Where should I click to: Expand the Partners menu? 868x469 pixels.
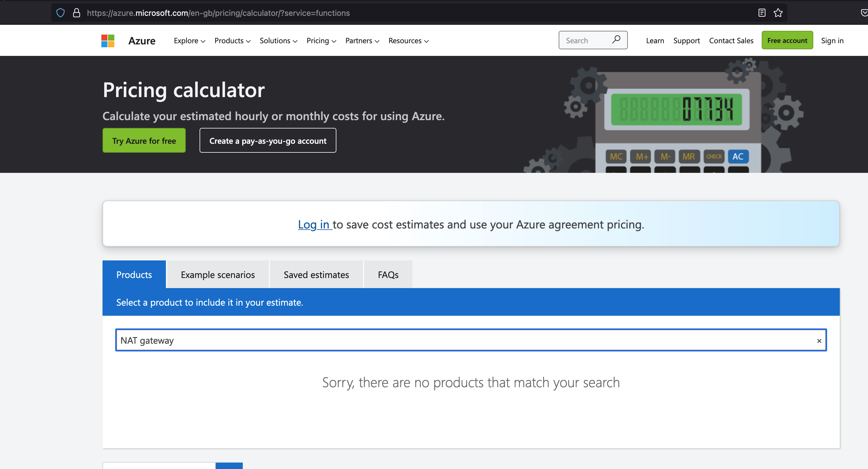tap(362, 40)
